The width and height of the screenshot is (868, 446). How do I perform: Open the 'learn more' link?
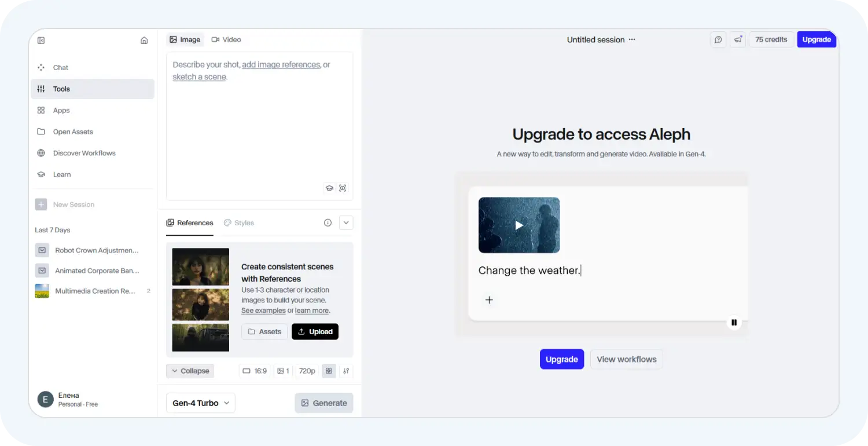[312, 311]
